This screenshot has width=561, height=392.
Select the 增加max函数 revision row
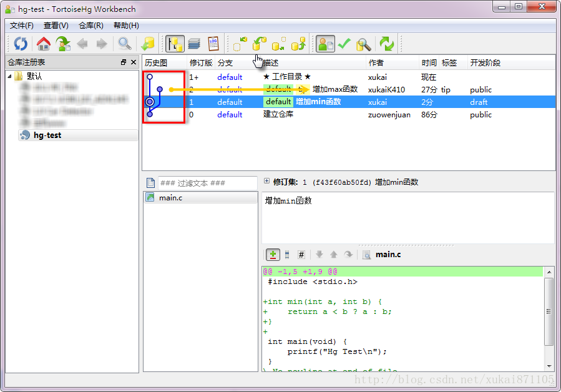point(349,89)
